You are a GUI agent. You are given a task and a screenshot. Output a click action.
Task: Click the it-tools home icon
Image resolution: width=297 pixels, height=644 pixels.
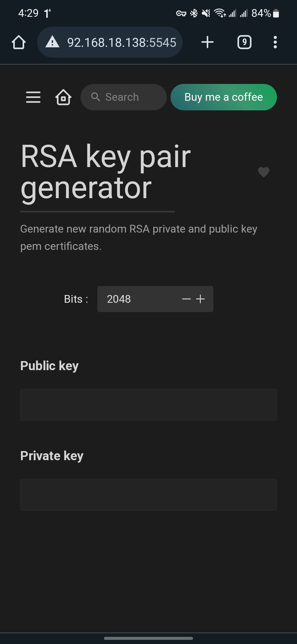63,97
